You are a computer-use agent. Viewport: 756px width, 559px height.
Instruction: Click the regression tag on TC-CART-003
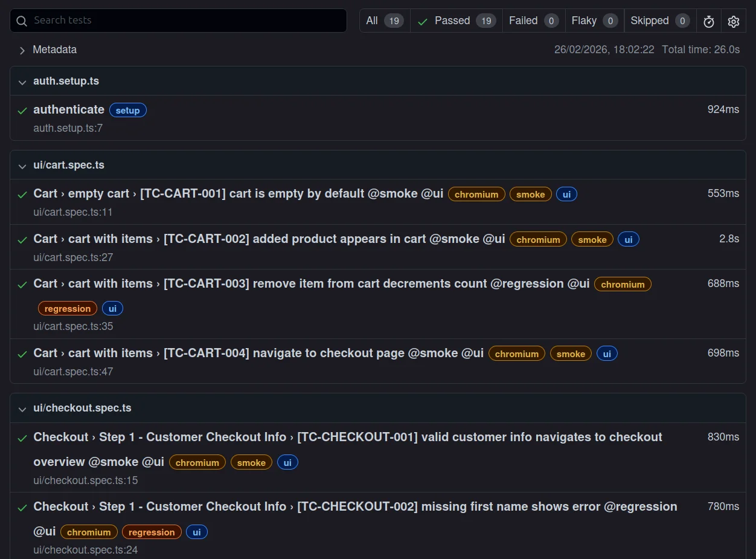[x=67, y=308]
